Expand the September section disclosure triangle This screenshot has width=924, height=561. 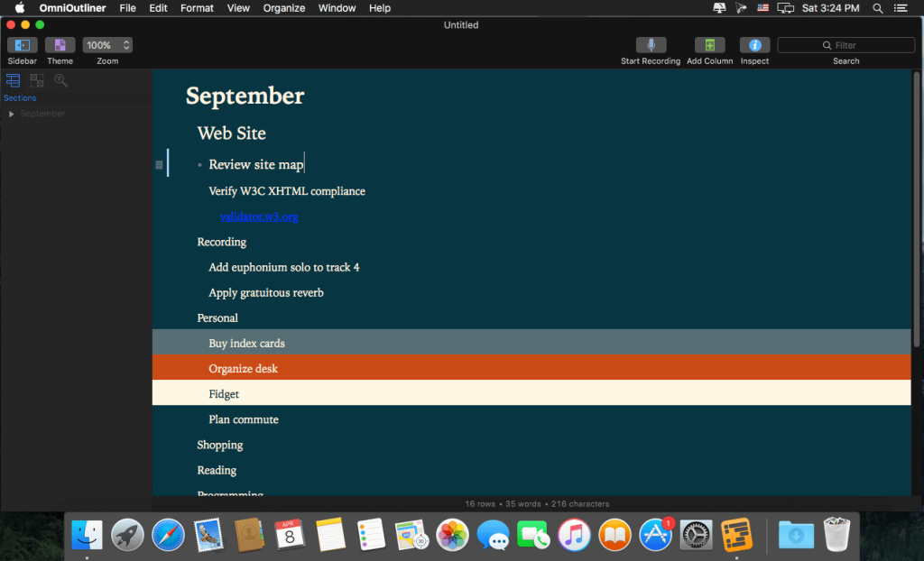[11, 114]
